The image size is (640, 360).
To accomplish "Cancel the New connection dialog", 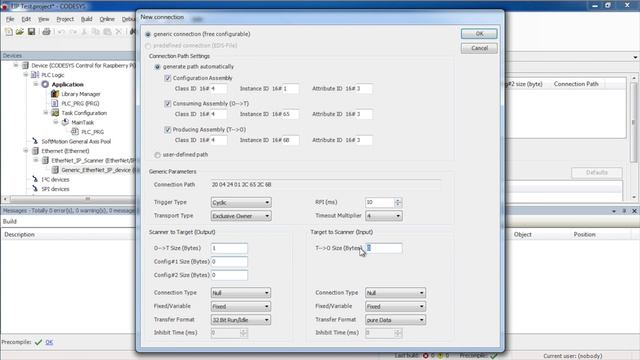I will click(479, 48).
